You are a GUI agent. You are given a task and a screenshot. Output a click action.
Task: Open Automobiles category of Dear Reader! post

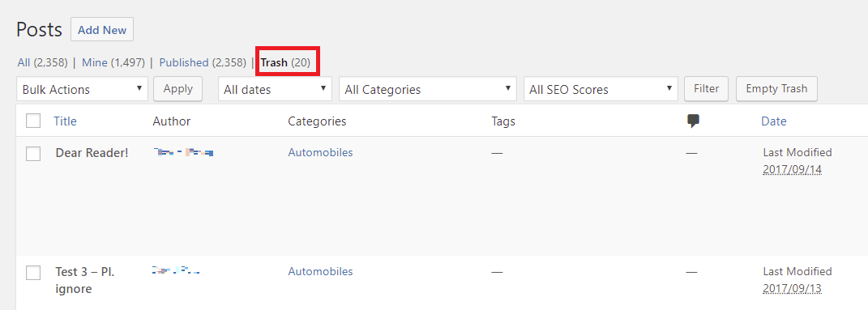[x=320, y=152]
